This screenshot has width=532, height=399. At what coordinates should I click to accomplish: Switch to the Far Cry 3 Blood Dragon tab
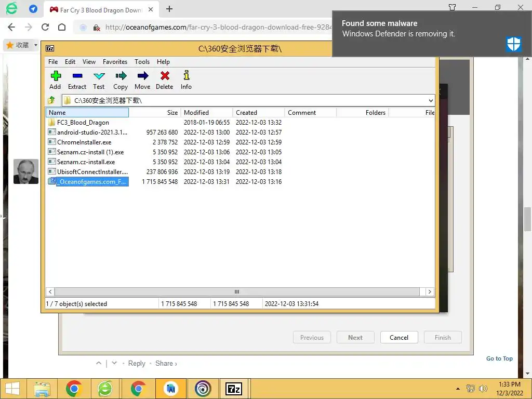101,10
